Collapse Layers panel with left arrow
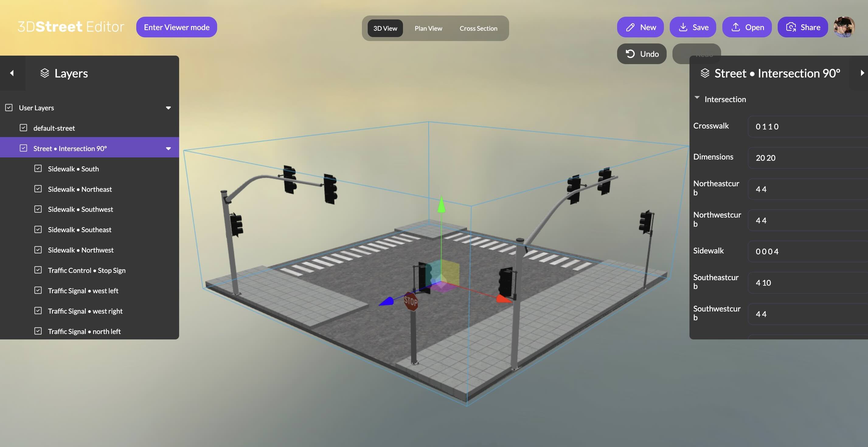 [x=12, y=73]
